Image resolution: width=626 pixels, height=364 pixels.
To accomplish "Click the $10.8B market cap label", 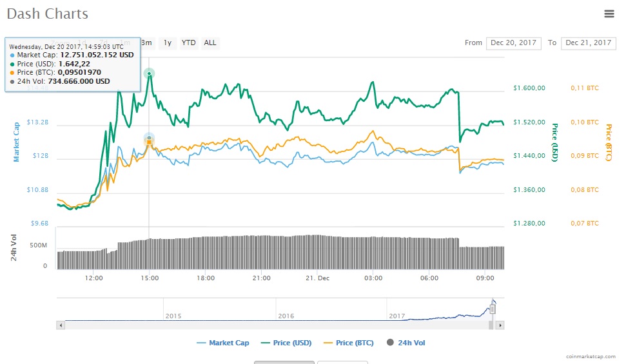I will pos(37,190).
